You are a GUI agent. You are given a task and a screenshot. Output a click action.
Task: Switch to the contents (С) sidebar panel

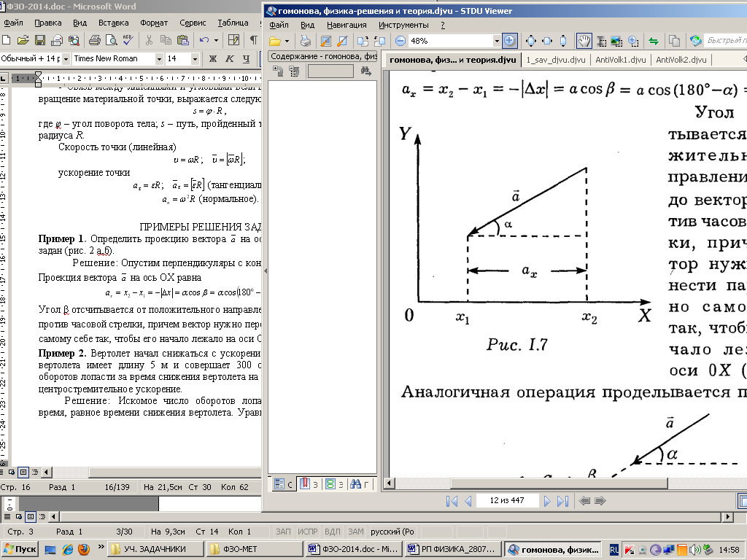click(x=284, y=484)
